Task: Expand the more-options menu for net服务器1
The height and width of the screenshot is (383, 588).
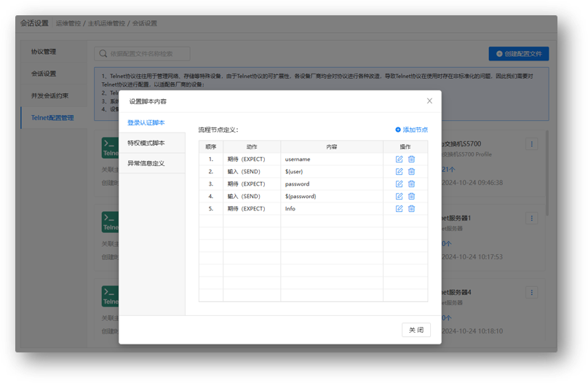Action: coord(531,218)
